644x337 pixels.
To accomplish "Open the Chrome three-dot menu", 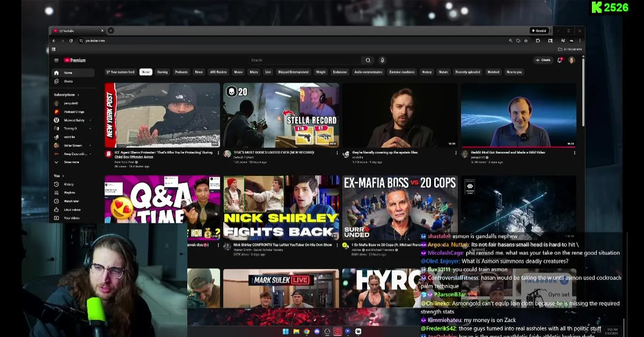I will (580, 41).
